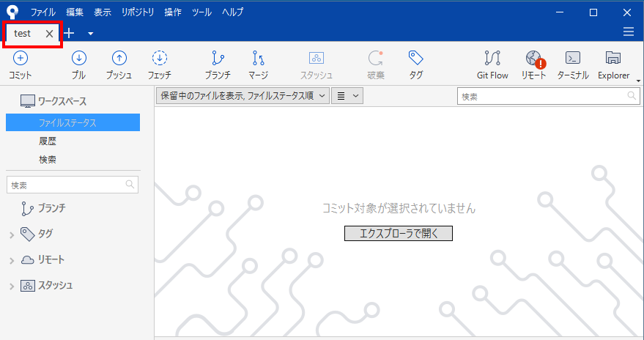
Task: Select History (履歴) in sidebar
Action: coord(47,141)
